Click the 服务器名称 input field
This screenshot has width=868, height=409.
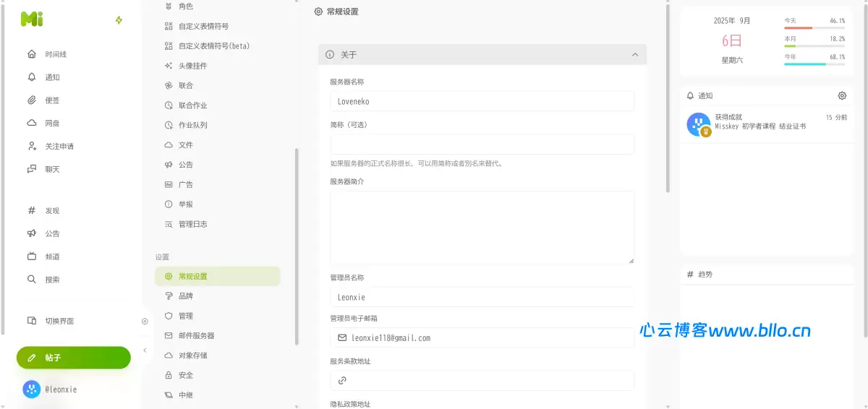[482, 101]
